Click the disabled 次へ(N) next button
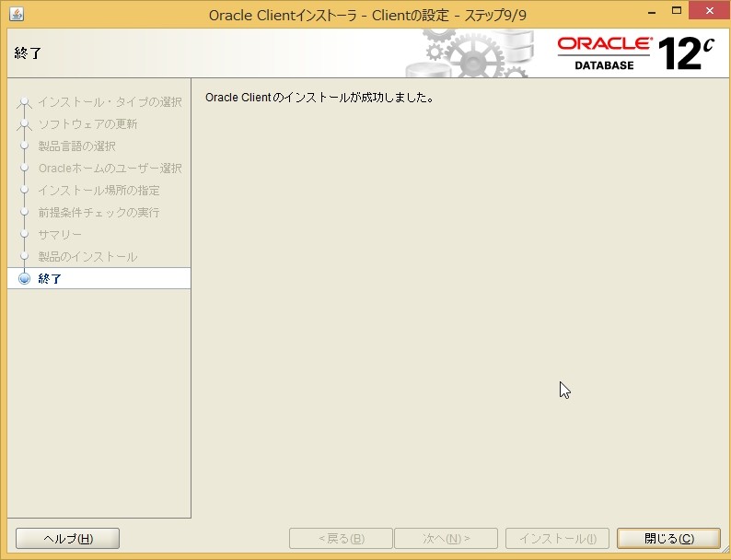This screenshot has height=560, width=731. 447,539
